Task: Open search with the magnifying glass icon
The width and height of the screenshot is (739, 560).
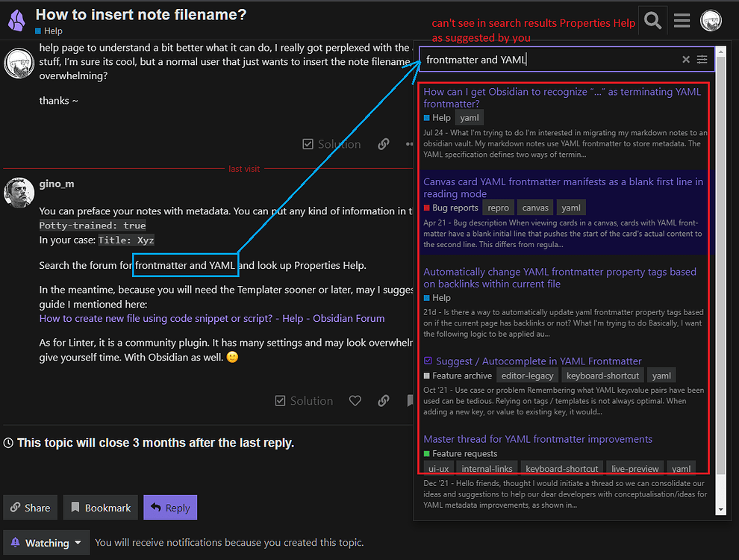Action: (652, 20)
